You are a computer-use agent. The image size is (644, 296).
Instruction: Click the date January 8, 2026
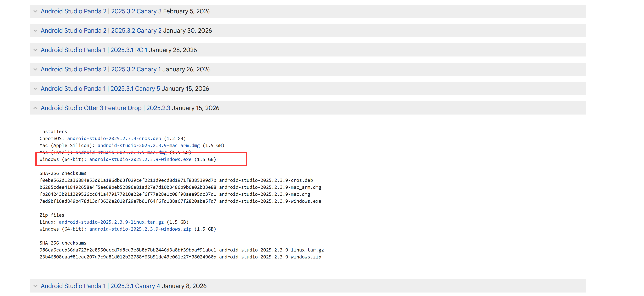[x=184, y=286]
